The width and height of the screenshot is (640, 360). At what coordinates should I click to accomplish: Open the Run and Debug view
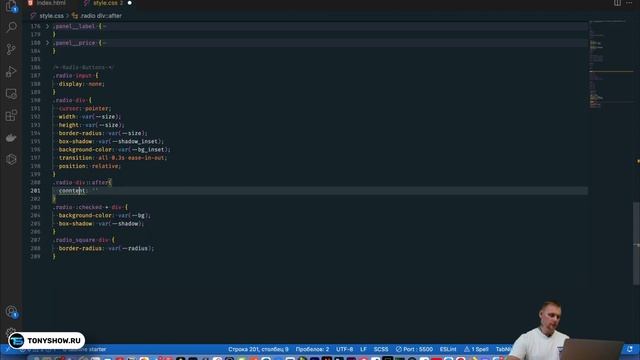11,71
